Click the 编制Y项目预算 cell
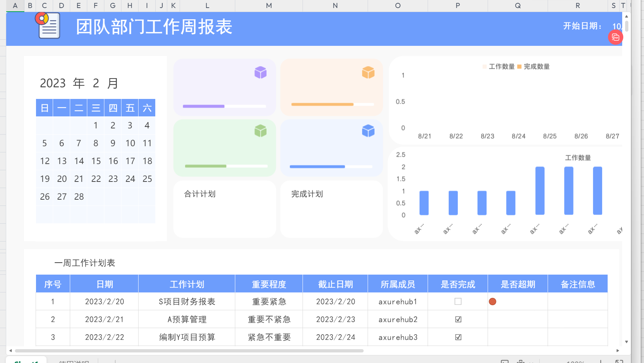Screen dimensions: 644x363 coord(187,337)
